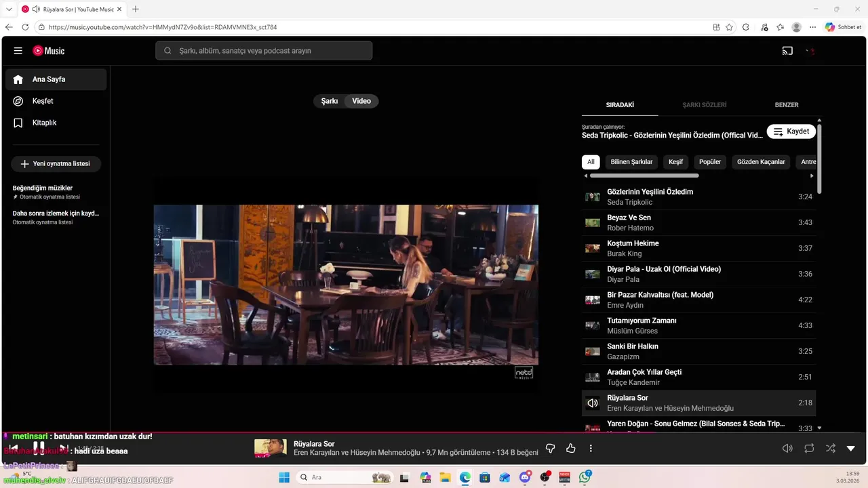Play Sanki Bir Halkın from queue
Screen dimensions: 868x488
click(699, 352)
